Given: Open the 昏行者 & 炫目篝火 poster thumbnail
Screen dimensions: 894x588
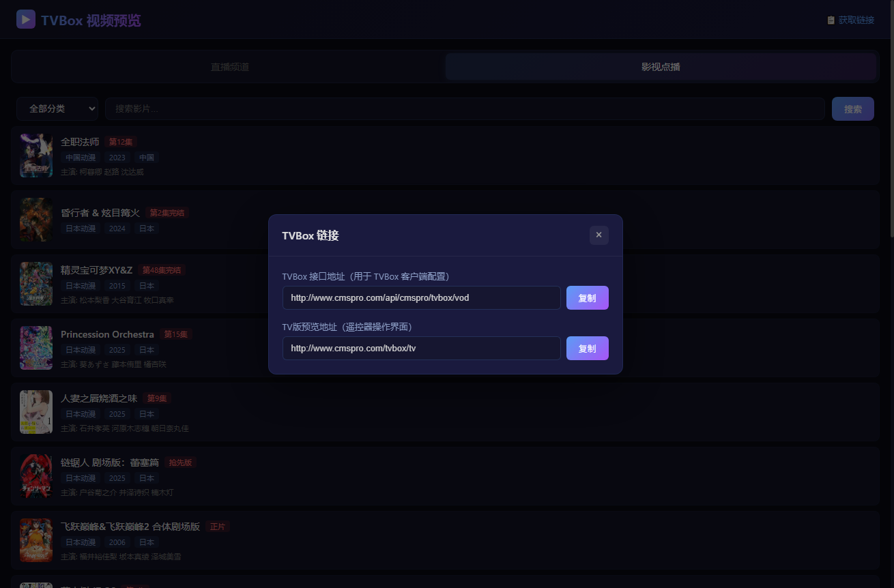Looking at the screenshot, I should coord(36,220).
